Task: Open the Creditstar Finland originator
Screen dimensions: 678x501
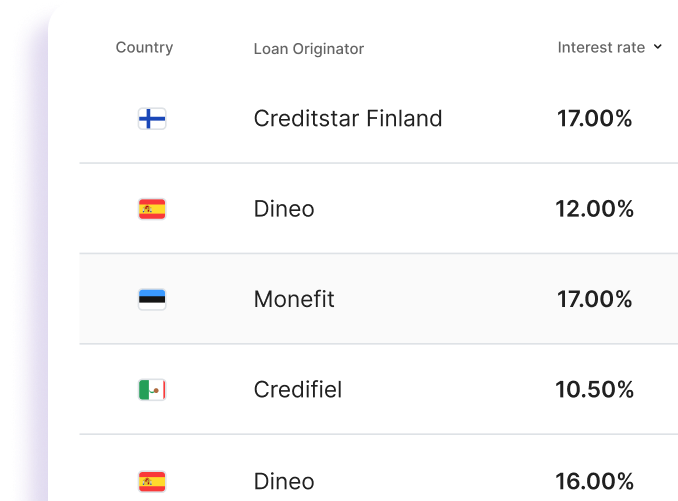Action: pos(347,119)
